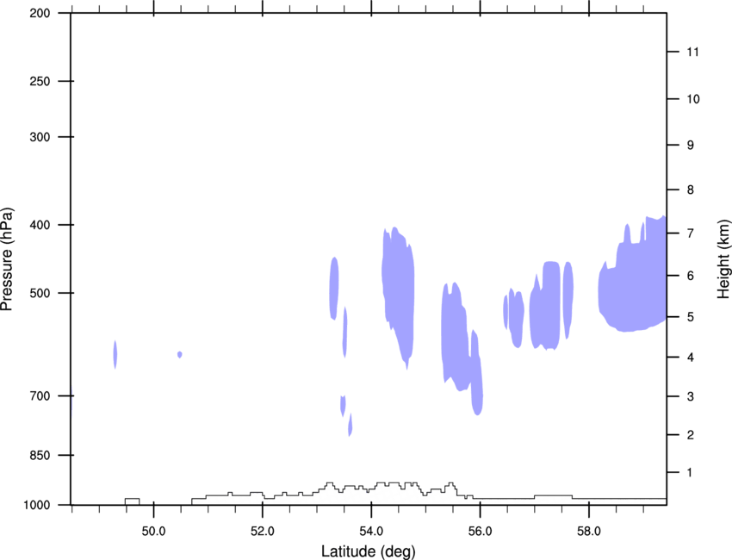Click the terrain outline bump near 49.6 degrees

click(x=132, y=501)
